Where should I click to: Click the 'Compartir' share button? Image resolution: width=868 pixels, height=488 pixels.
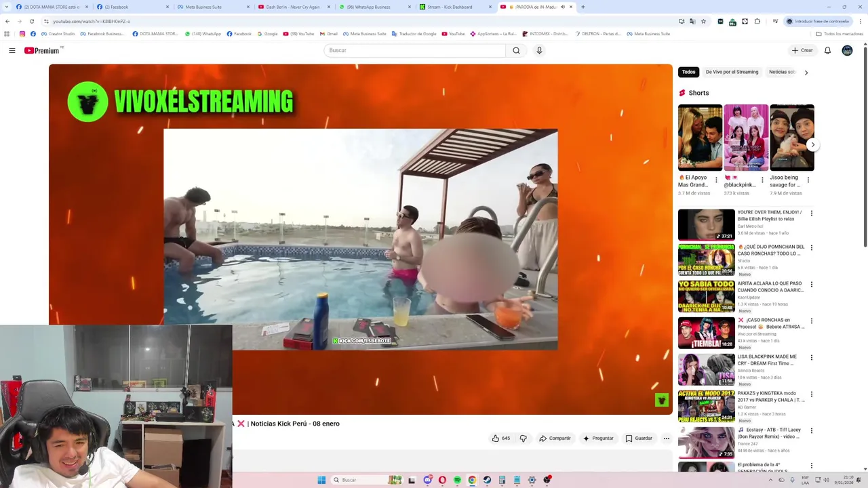tap(555, 439)
